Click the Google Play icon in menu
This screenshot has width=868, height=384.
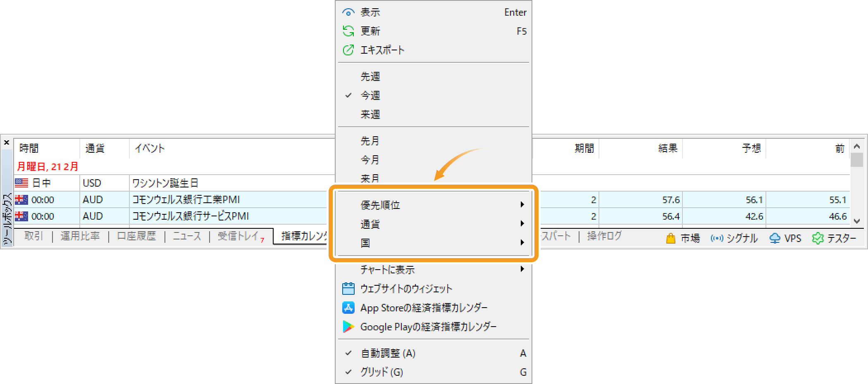coord(348,327)
